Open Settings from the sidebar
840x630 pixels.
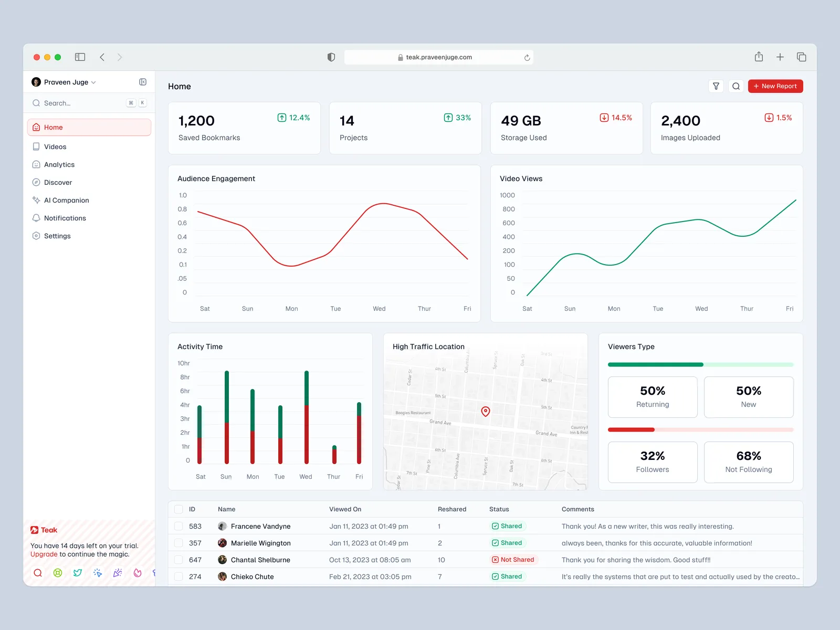pos(57,236)
